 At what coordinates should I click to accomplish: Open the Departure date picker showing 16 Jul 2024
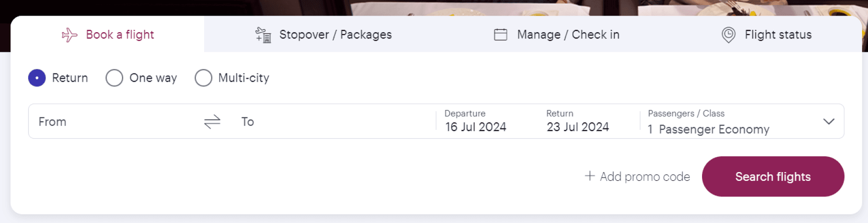pos(476,122)
